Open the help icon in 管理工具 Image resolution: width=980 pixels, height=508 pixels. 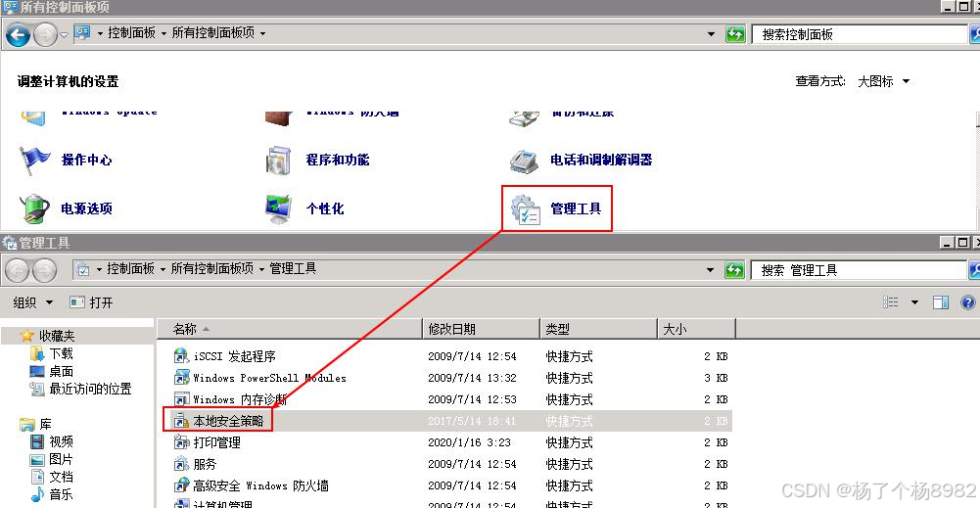coord(968,302)
